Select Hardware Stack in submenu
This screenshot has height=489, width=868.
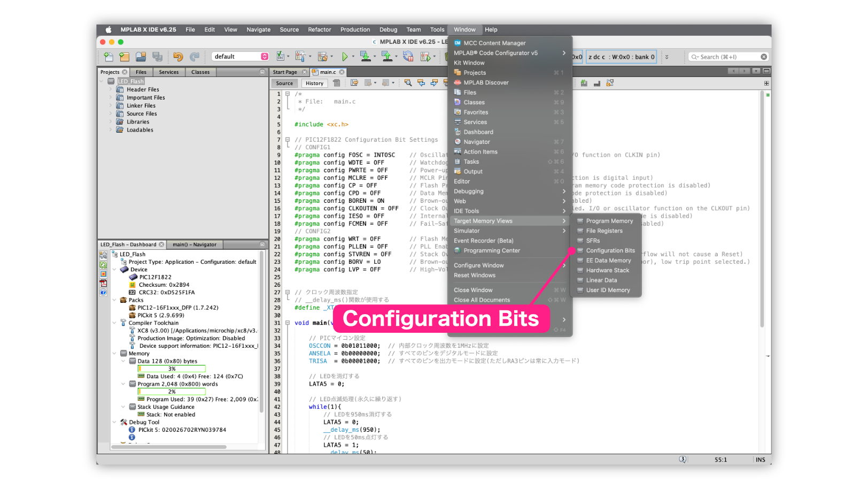[606, 270]
